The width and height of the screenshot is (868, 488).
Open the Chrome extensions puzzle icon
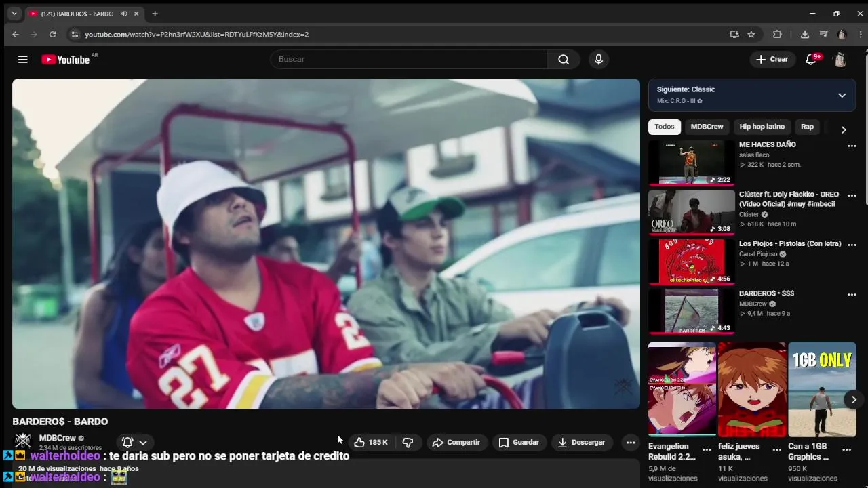pos(777,34)
